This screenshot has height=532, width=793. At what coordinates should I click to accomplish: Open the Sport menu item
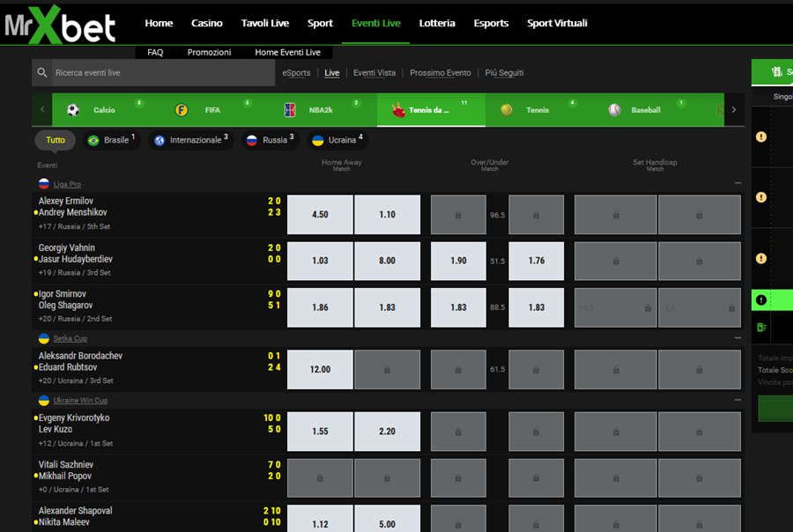point(320,23)
